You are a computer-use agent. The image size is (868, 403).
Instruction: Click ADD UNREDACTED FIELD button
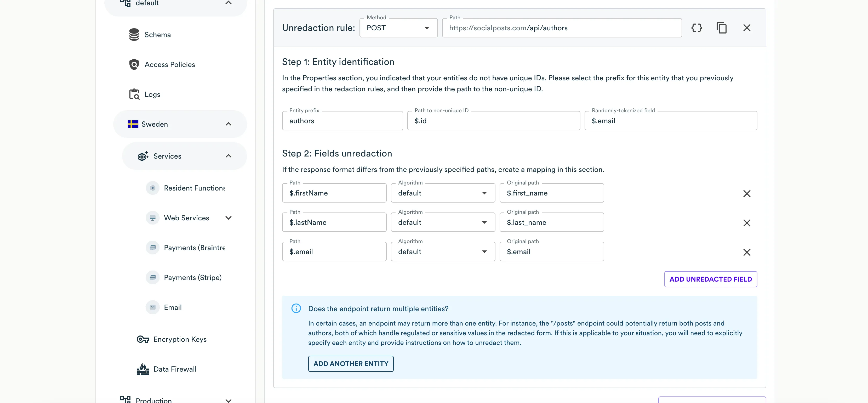(710, 279)
